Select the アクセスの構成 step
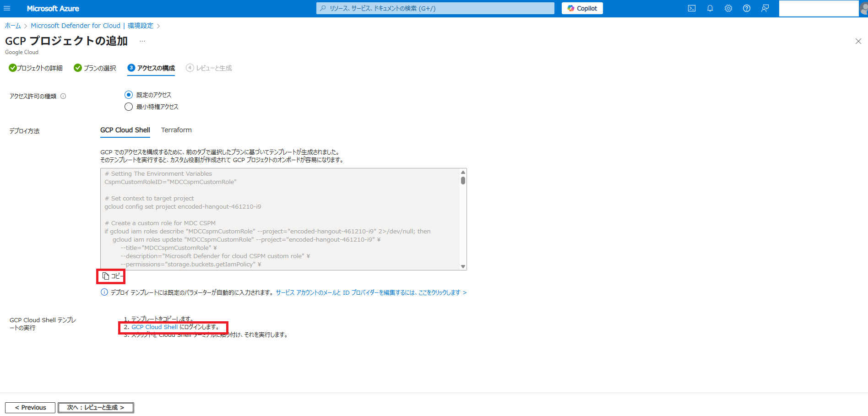Viewport: 868px width, 416px height. 151,68
